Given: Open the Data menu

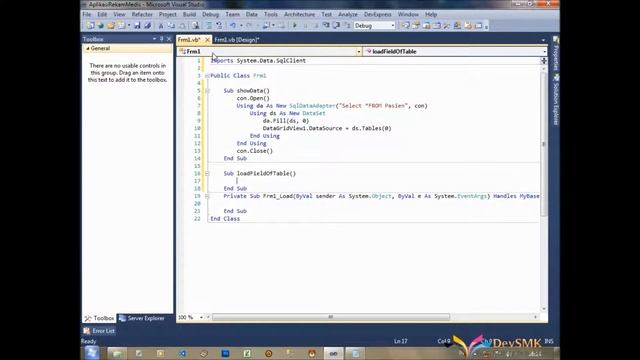Looking at the screenshot, I should click(252, 14).
